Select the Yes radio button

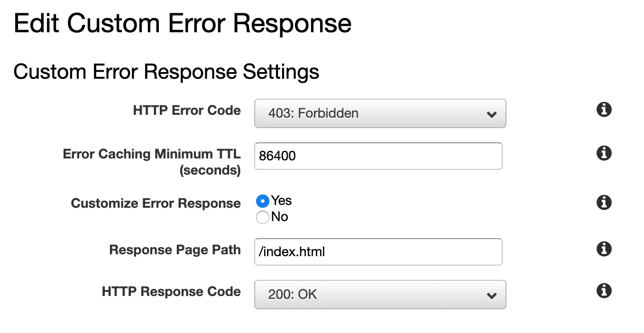coord(262,201)
